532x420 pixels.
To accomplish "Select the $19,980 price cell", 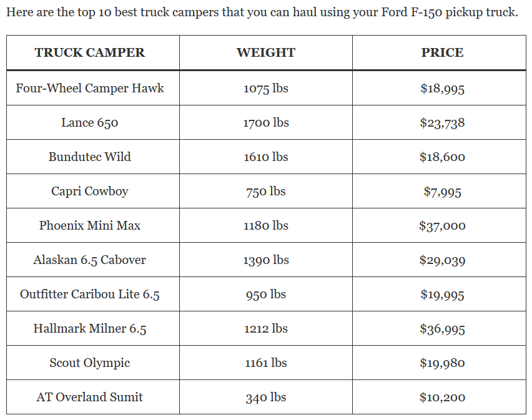I will coord(442,363).
